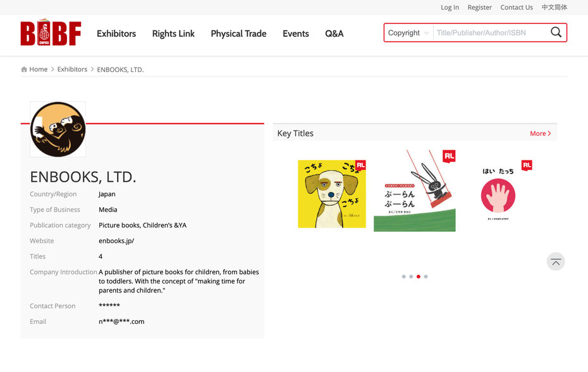Viewport: 588px width, 372px height.
Task: Click the BIBF logo
Action: [51, 32]
